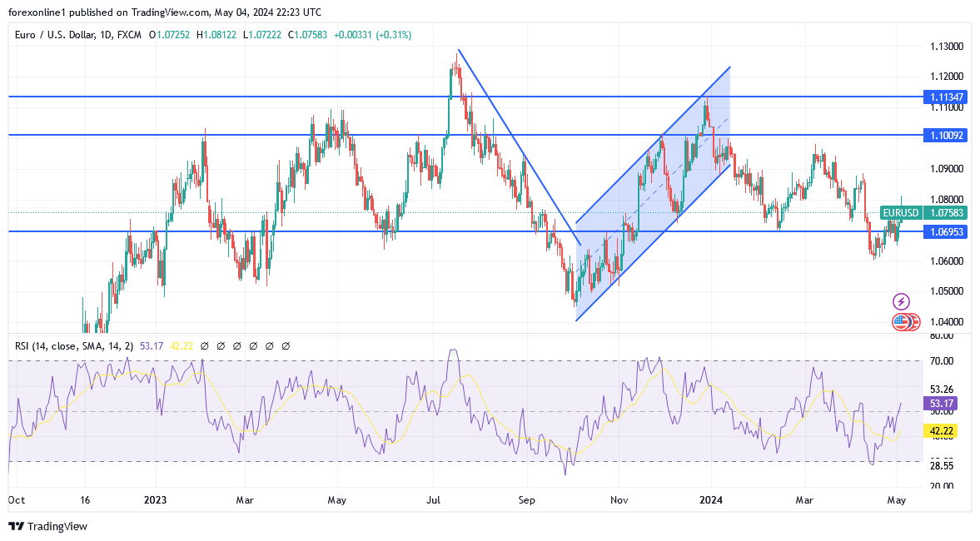Screen dimensions: 980x541
Task: Click the 1.13000 price scale label
Action: point(946,47)
